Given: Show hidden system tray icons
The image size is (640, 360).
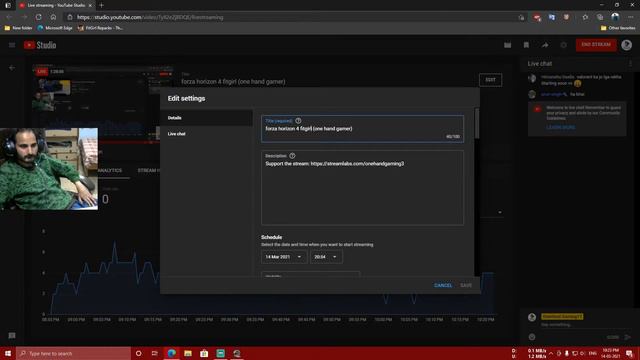Looking at the screenshot, I should tap(551, 353).
